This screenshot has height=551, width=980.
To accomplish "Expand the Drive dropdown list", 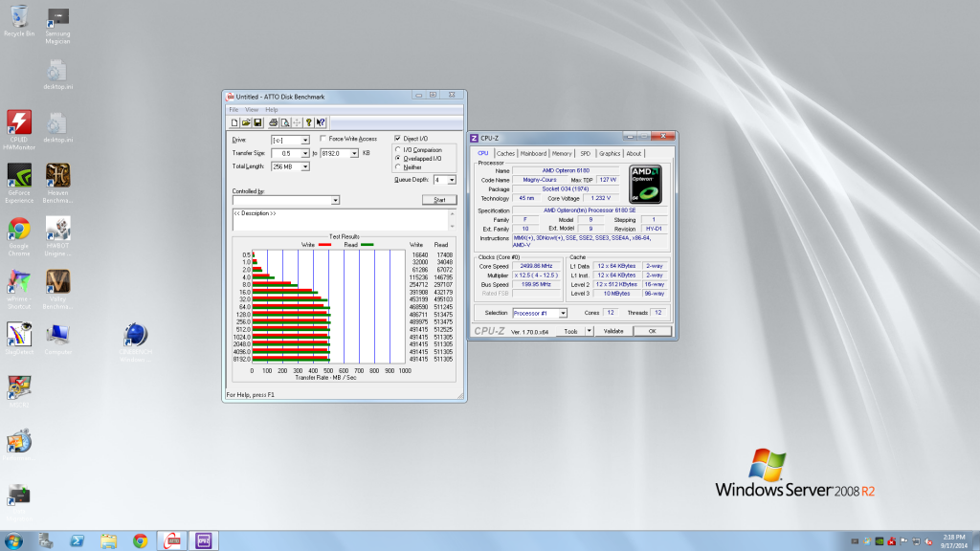I will point(307,140).
